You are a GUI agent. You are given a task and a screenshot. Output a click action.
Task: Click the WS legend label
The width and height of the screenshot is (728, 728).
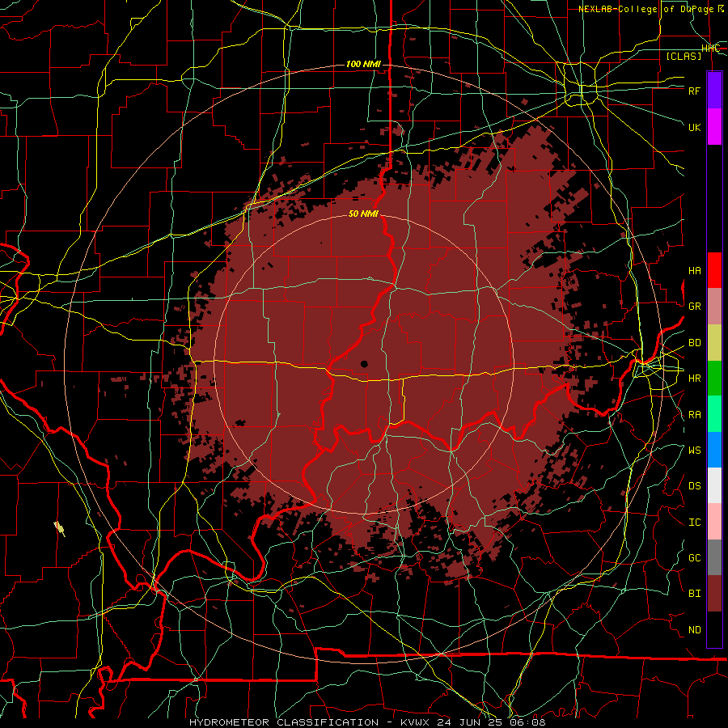click(x=694, y=451)
